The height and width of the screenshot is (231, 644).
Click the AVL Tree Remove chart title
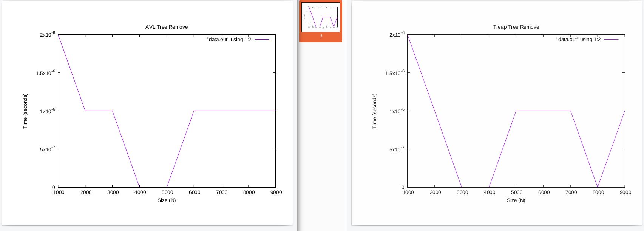pyautogui.click(x=167, y=27)
